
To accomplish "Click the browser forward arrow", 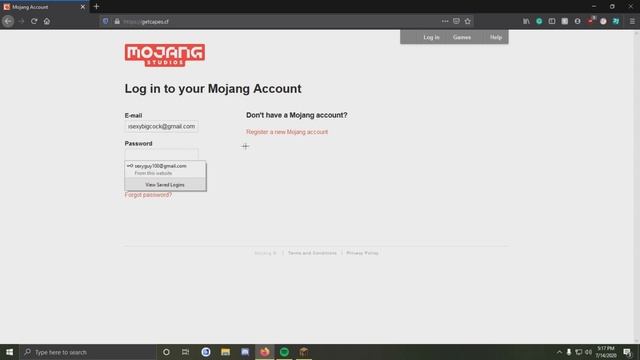I will click(x=21, y=21).
